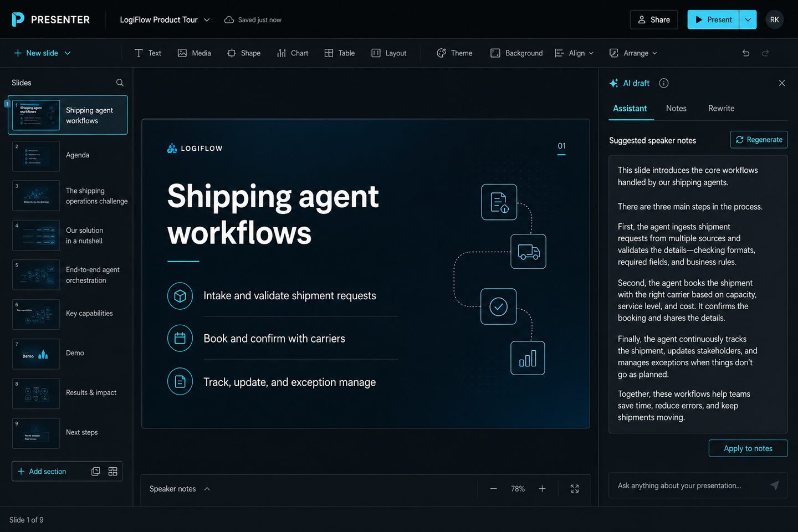This screenshot has height=532, width=798.
Task: Open the Align dropdown
Action: pyautogui.click(x=574, y=53)
